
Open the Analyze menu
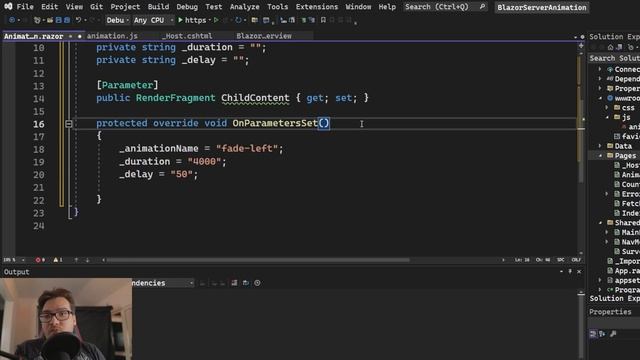[244, 7]
